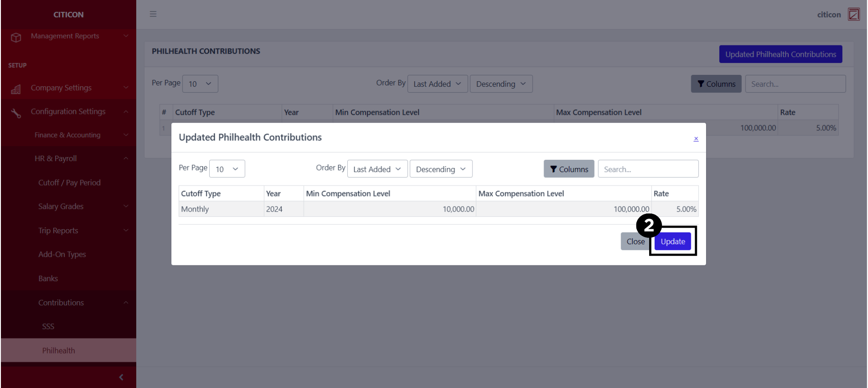Click the hamburger menu icon in header
This screenshot has height=388, width=868.
(153, 14)
